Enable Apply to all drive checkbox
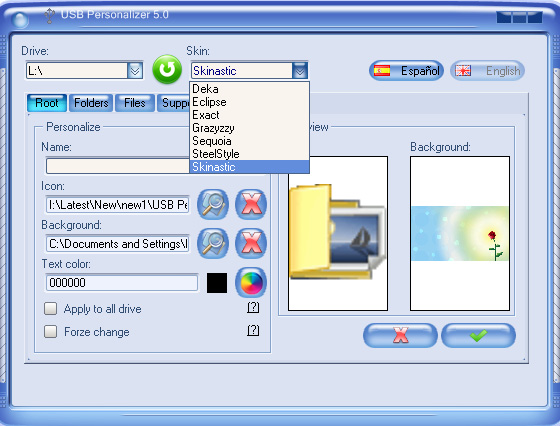The height and width of the screenshot is (426, 560). click(50, 309)
